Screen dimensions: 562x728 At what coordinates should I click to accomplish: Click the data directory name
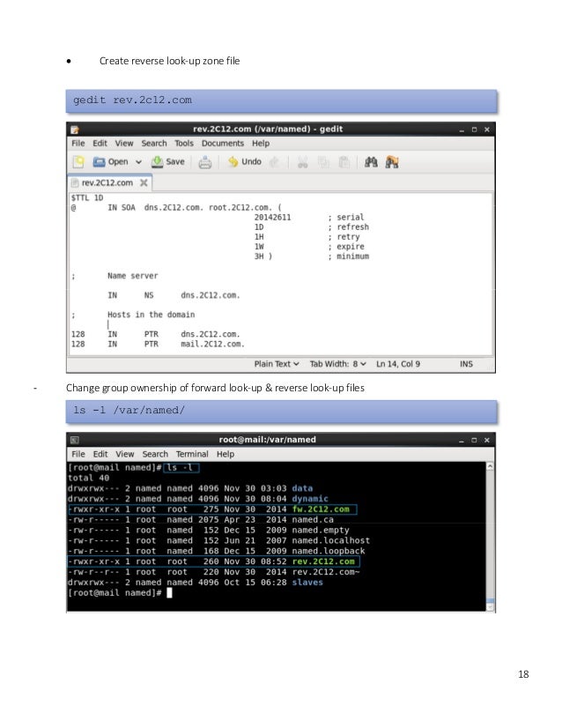point(302,488)
